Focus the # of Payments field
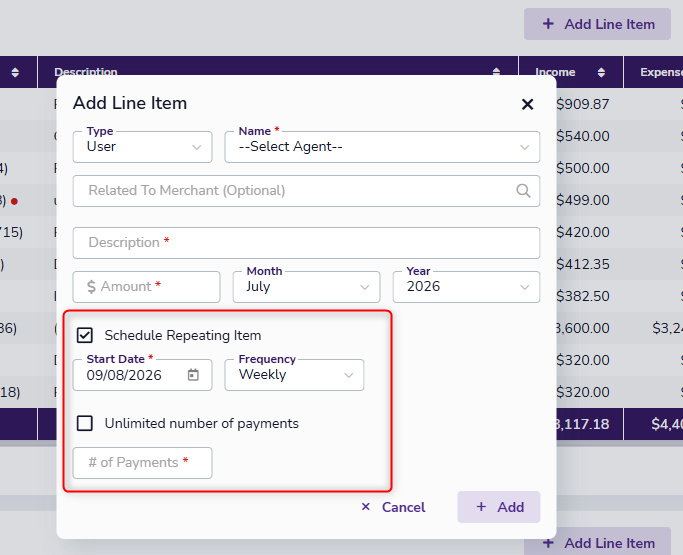The image size is (683, 555). click(x=142, y=463)
